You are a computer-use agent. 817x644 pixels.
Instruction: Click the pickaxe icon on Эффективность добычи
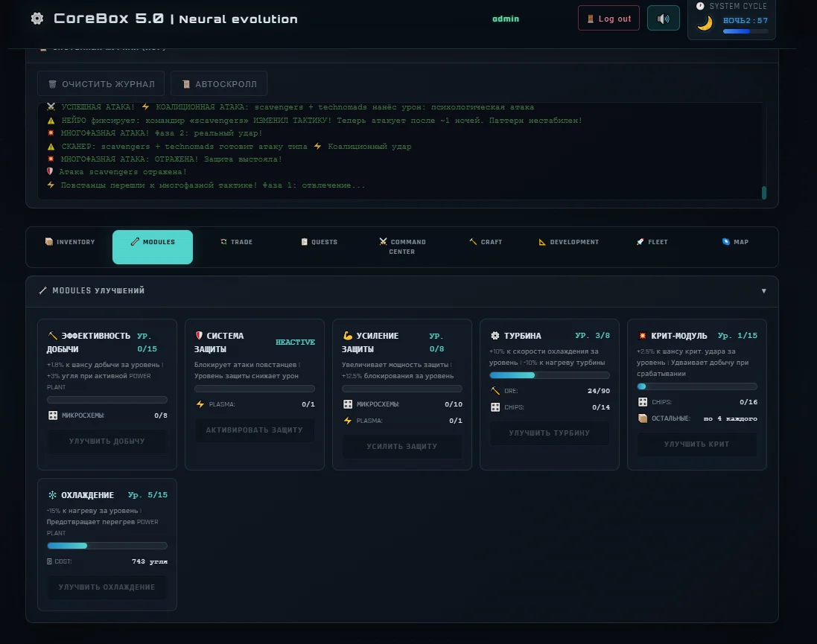pos(53,336)
